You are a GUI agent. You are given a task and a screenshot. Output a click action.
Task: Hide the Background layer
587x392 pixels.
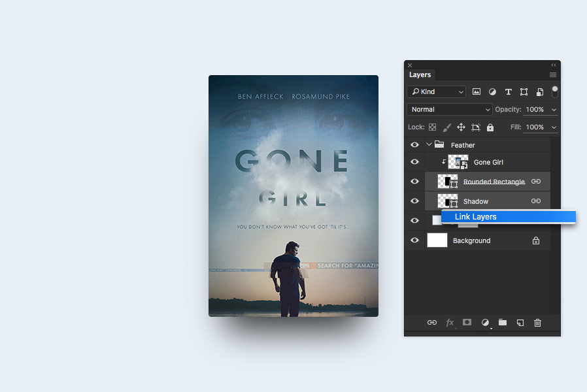(414, 240)
